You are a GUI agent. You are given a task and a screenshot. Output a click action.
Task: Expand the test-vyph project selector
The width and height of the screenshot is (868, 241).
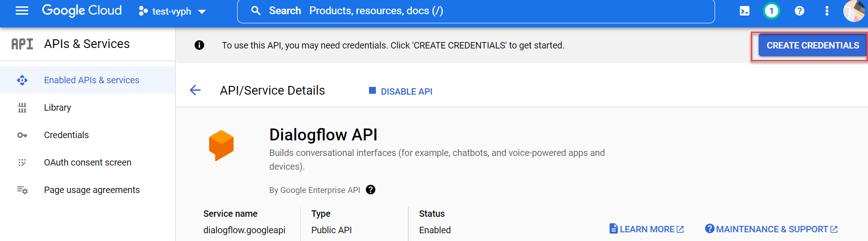click(x=172, y=11)
